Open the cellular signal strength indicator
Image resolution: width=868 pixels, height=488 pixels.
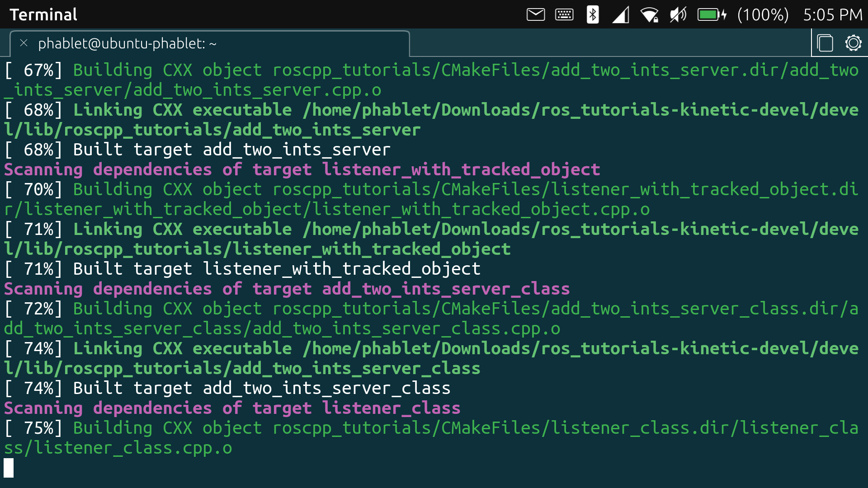point(621,14)
